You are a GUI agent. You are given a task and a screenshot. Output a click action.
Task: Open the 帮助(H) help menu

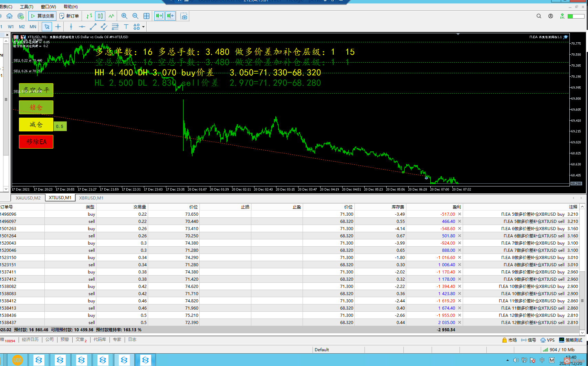pos(71,7)
